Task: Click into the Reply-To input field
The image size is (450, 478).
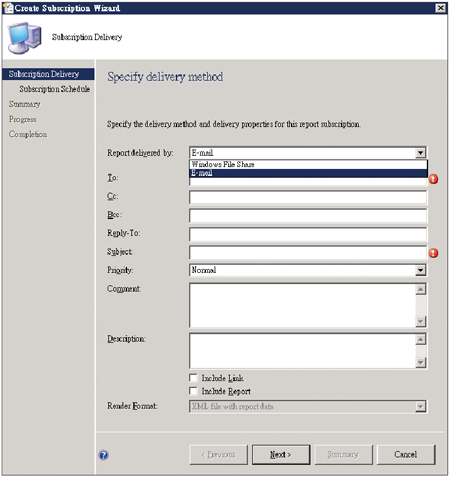Action: click(308, 234)
